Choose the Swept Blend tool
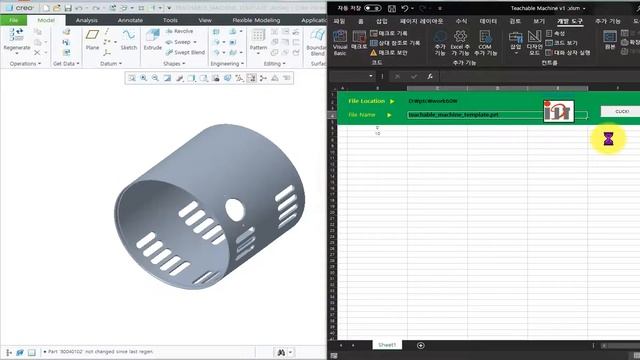640x360 pixels. [x=185, y=53]
